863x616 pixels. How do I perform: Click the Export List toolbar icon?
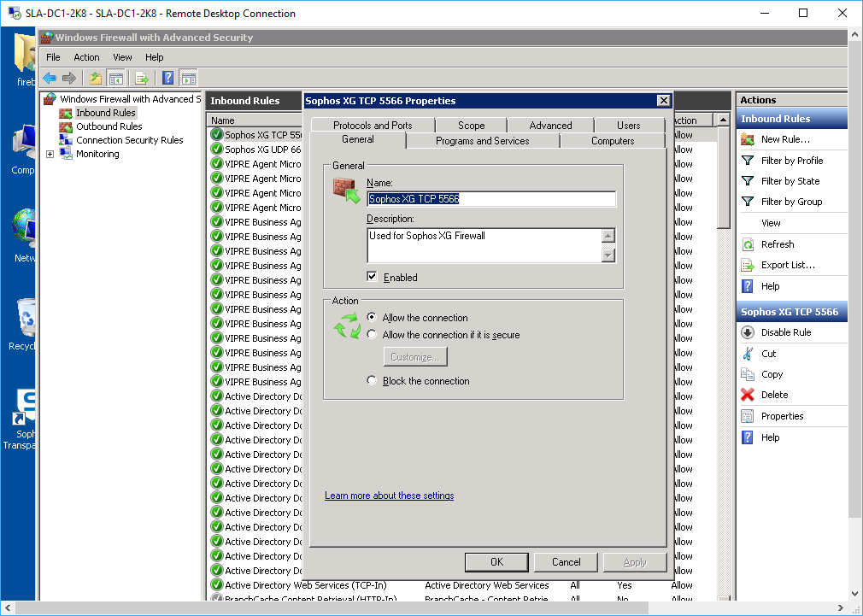coord(142,78)
